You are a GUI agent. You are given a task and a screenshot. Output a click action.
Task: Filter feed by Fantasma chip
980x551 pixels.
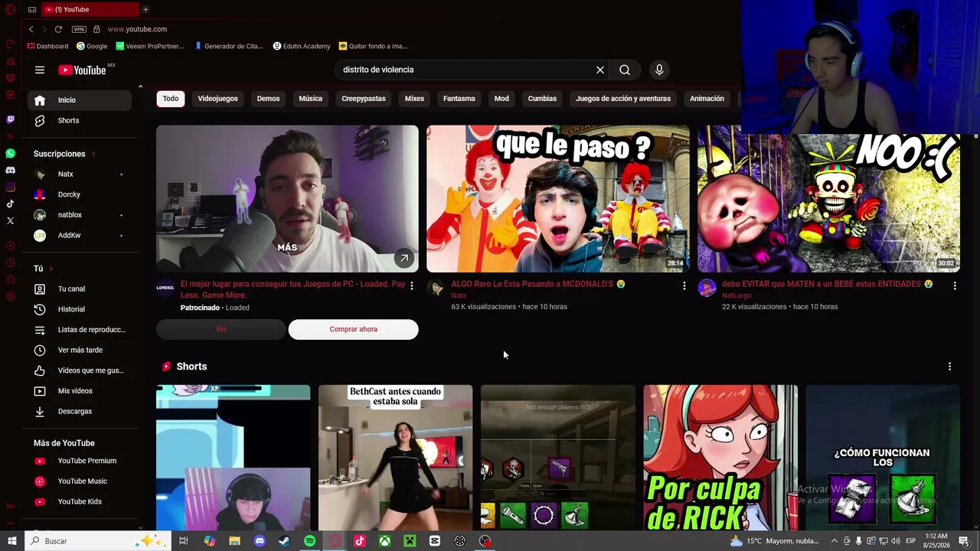tap(459, 99)
